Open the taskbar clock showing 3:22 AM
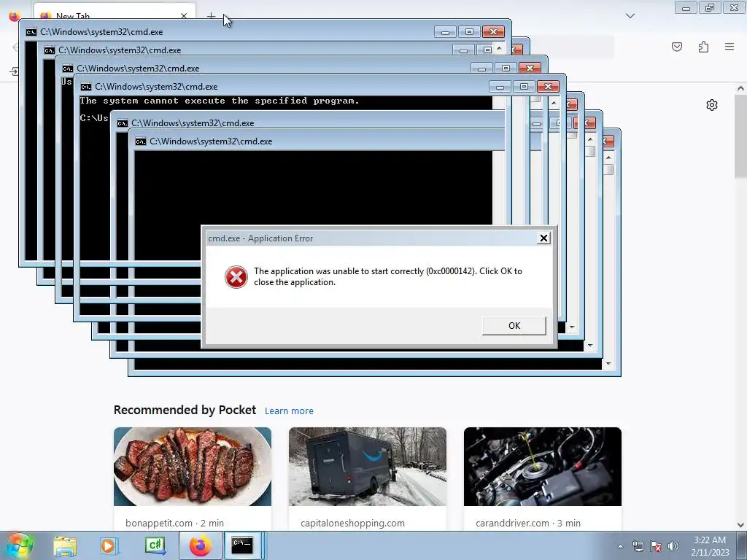Image resolution: width=747 pixels, height=560 pixels. tap(709, 546)
